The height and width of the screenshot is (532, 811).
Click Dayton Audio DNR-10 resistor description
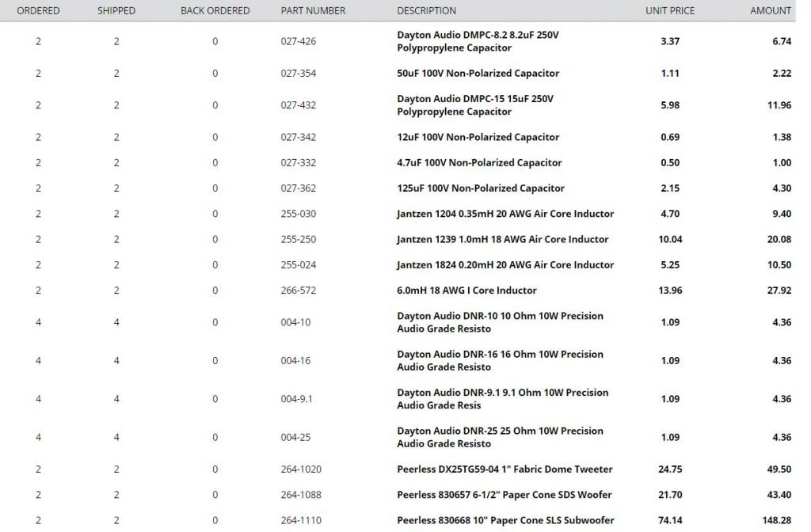point(501,323)
